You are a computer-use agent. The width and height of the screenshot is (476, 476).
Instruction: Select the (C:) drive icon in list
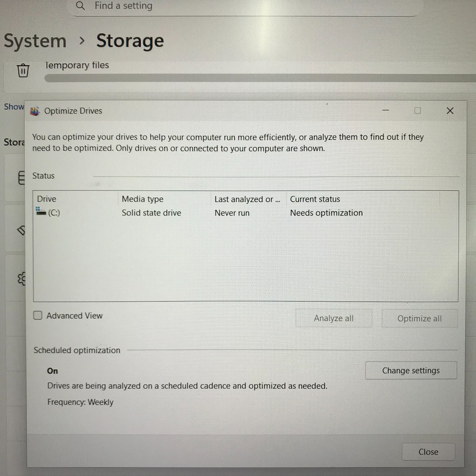(x=41, y=212)
